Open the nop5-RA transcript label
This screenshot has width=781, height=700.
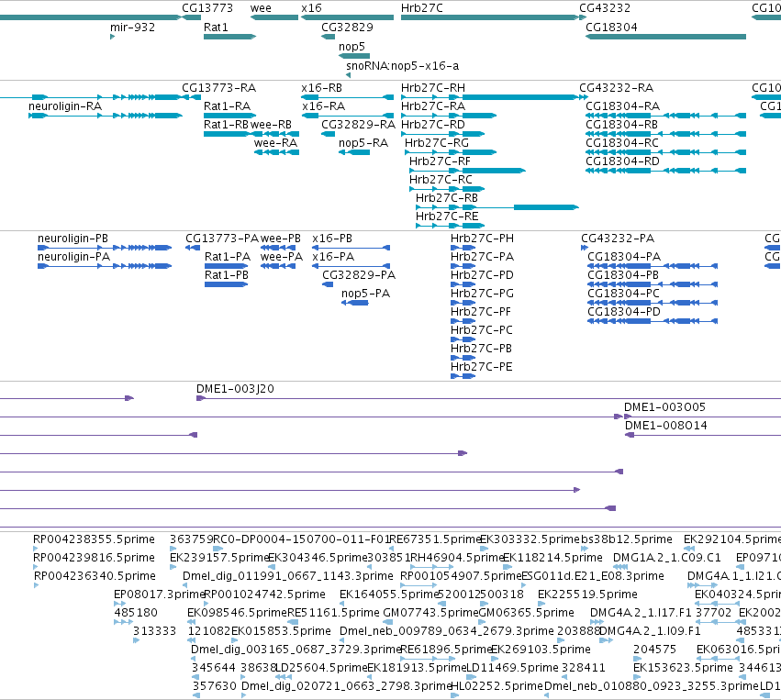(x=363, y=143)
